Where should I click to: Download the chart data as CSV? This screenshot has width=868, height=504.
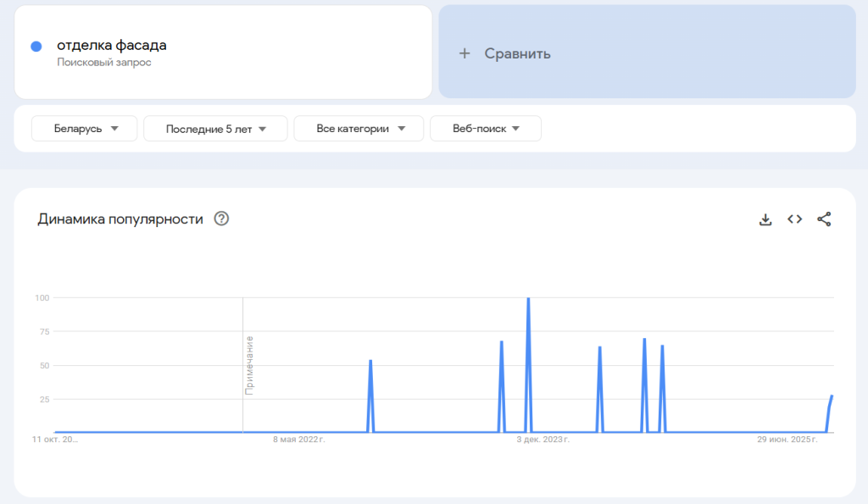click(x=765, y=219)
